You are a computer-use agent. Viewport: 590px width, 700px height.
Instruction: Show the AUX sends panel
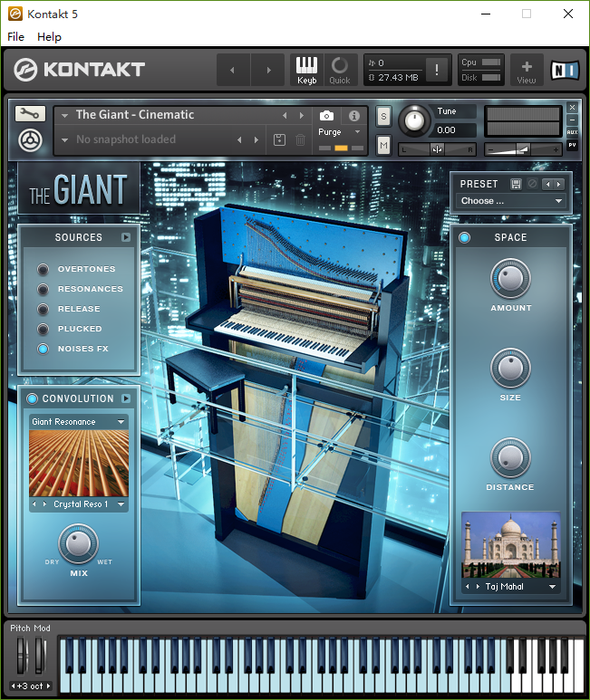tap(572, 132)
